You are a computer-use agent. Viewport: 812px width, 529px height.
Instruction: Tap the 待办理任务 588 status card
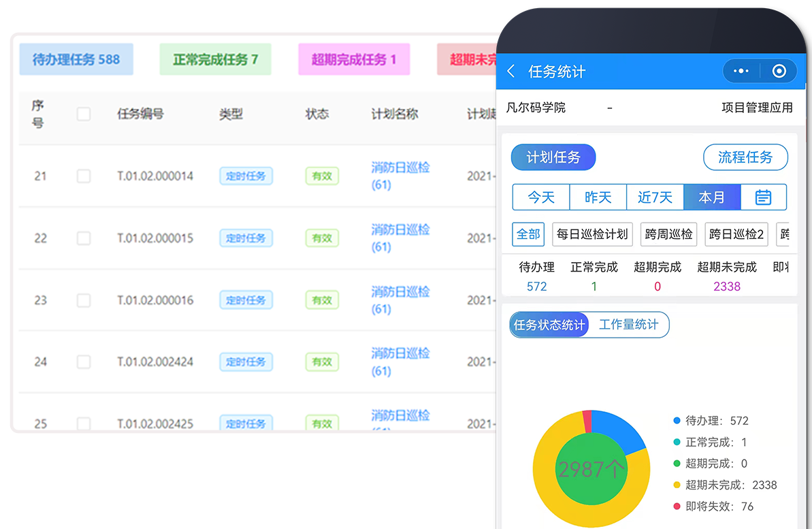click(76, 59)
